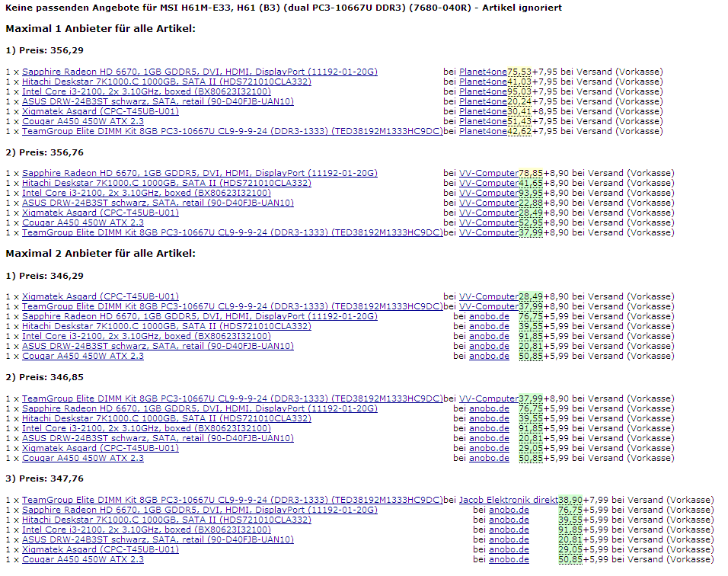Visit anobo.de link for Intel under Preis 346,29
The height and width of the screenshot is (576, 728).
tap(490, 336)
